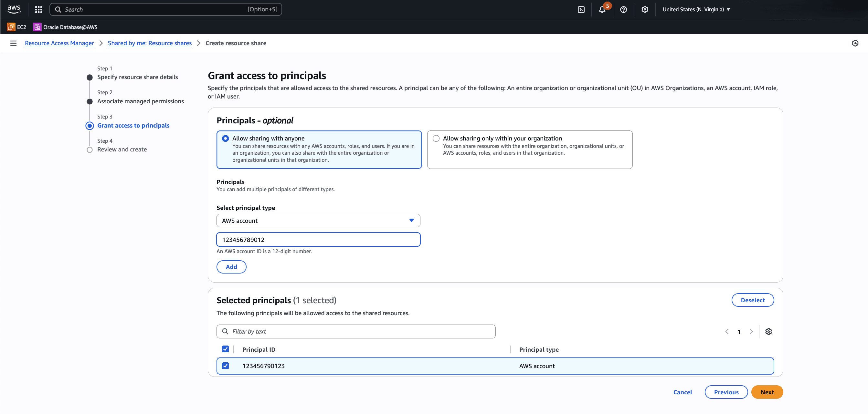Choose Allow sharing only within your organization
The height and width of the screenshot is (414, 868).
[436, 138]
